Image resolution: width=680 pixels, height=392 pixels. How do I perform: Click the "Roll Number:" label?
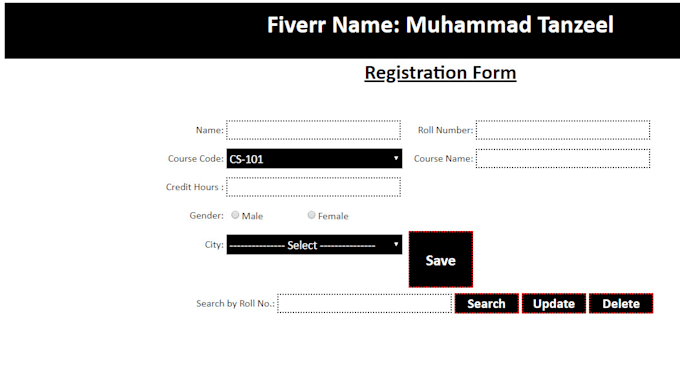445,130
